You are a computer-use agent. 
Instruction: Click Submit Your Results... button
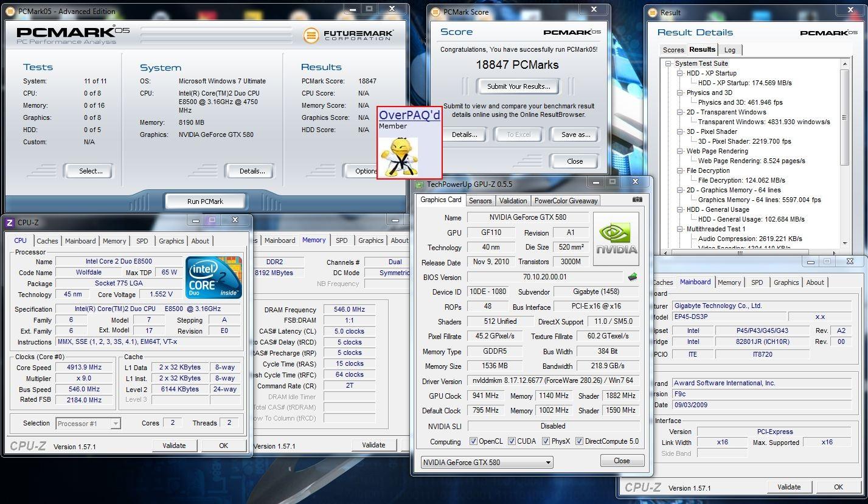pos(519,86)
